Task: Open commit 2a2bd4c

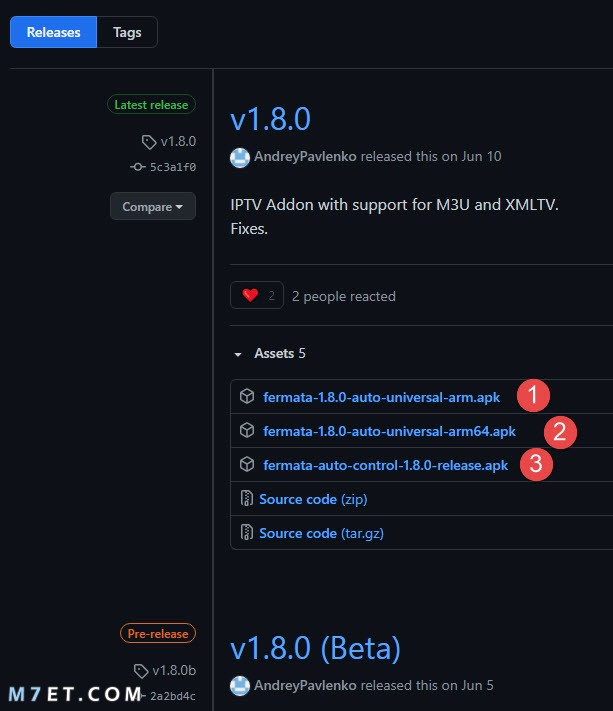Action: pyautogui.click(x=173, y=696)
